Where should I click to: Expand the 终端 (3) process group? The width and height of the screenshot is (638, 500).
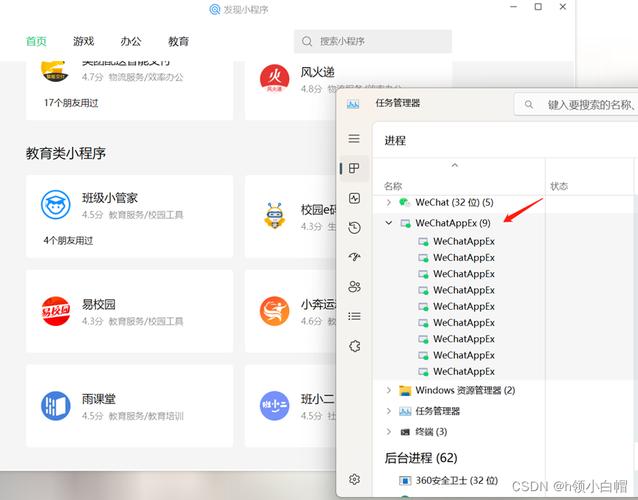(x=389, y=432)
